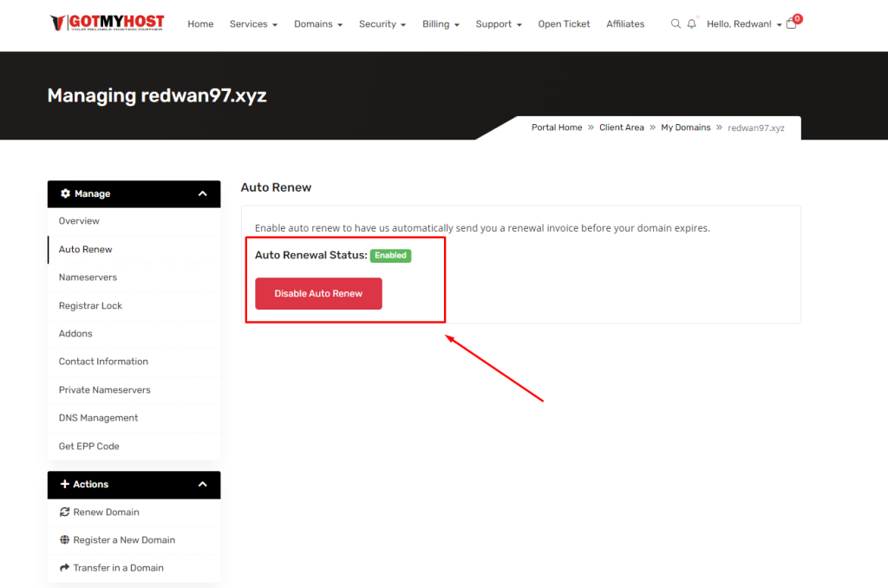Click the Transfer in a Domain arrow icon

coord(64,568)
